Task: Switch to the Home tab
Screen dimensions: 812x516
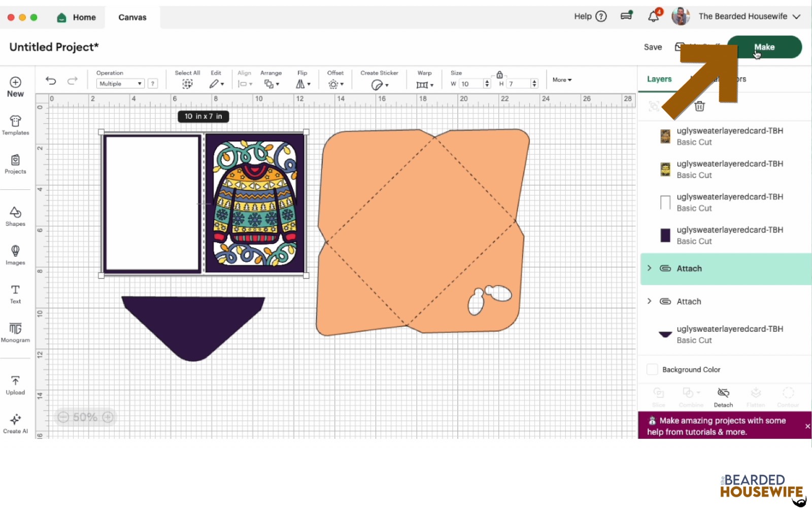Action: click(x=77, y=17)
